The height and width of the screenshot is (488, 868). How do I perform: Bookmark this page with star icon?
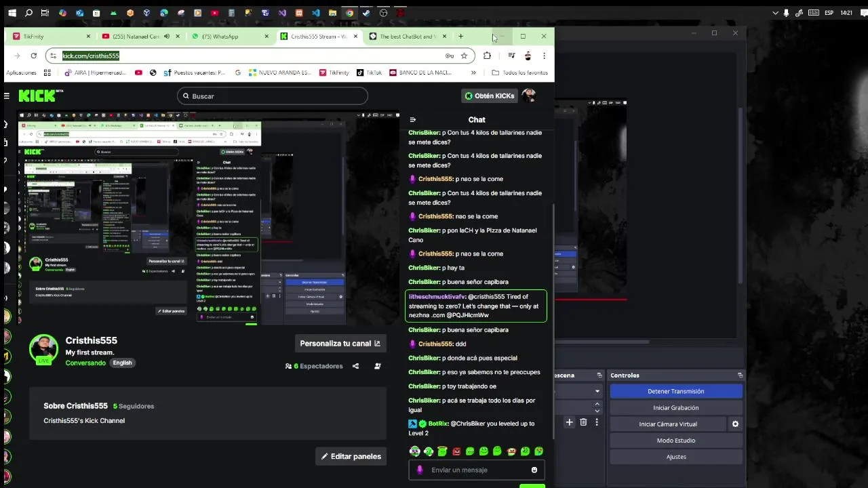point(464,56)
